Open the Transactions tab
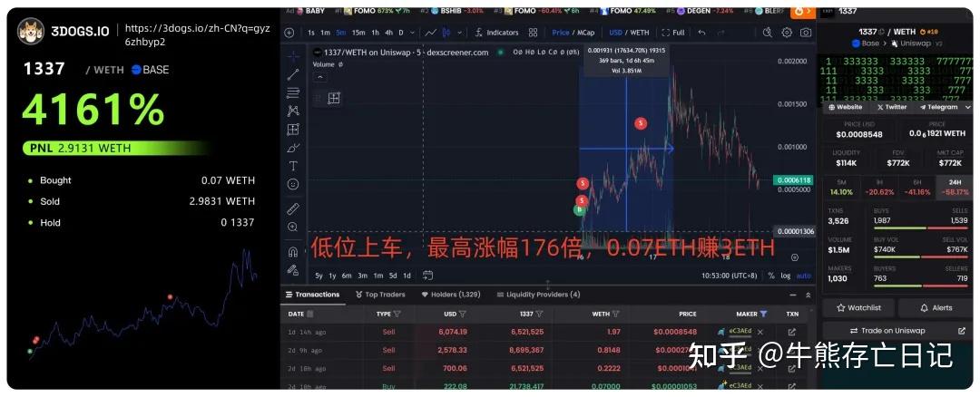This screenshot has height=397, width=980. pos(312,295)
